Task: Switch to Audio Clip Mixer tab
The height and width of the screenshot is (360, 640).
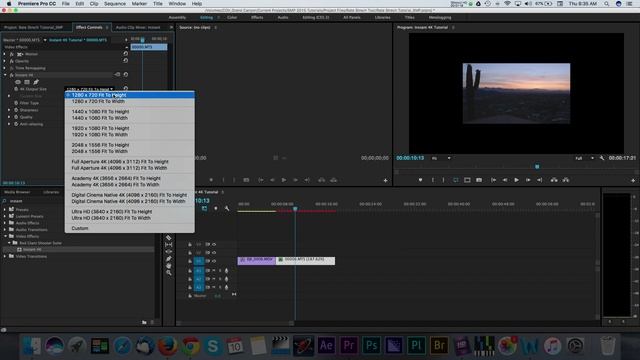Action: [138, 27]
